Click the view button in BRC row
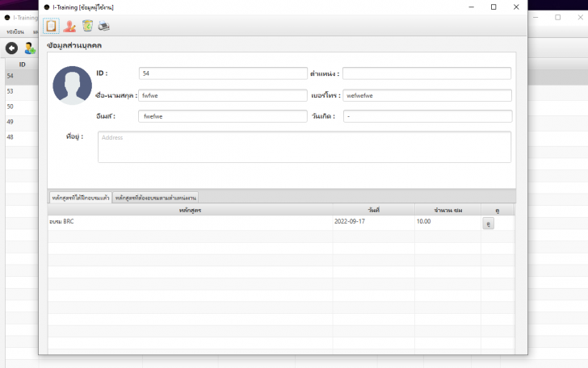Screen dimensions: 588x368 488,224
